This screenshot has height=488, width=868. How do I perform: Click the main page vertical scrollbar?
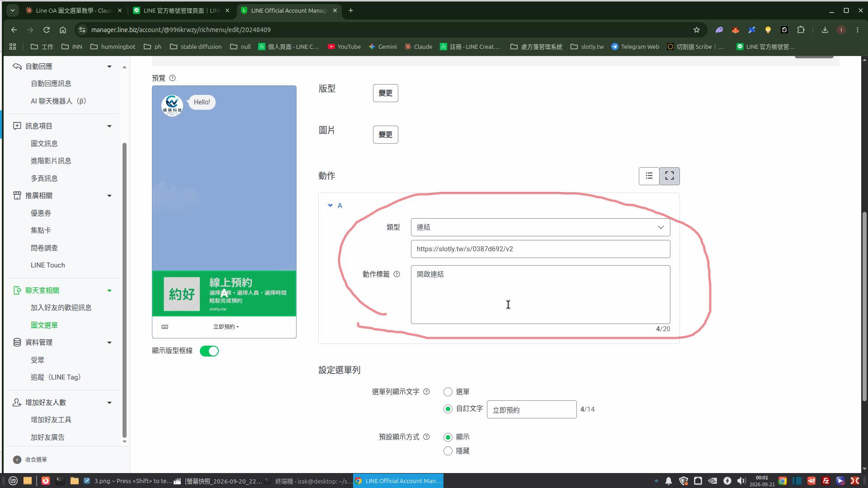coord(864,307)
